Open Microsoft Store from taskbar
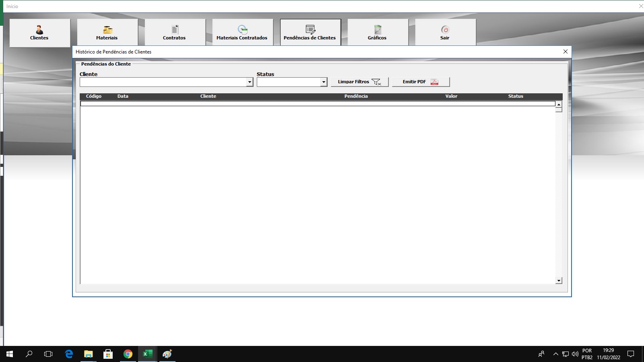 pyautogui.click(x=108, y=354)
